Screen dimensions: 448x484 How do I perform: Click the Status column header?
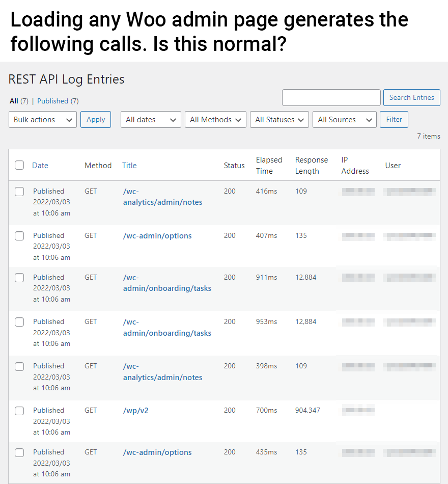[x=234, y=166]
